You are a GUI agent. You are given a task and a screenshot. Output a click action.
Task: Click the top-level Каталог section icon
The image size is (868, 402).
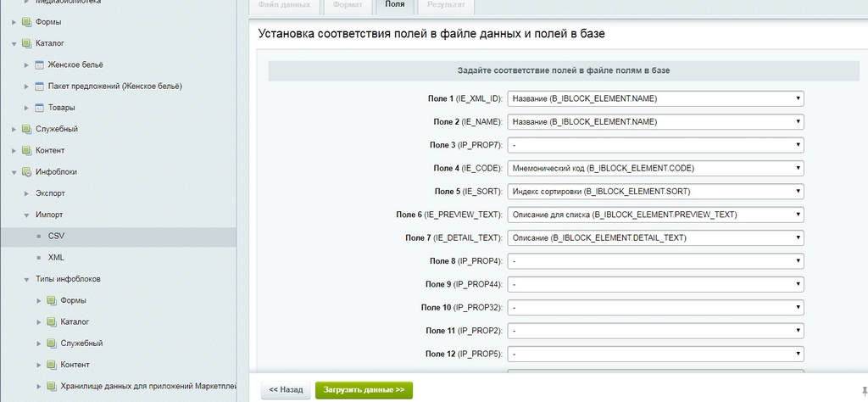pos(26,43)
